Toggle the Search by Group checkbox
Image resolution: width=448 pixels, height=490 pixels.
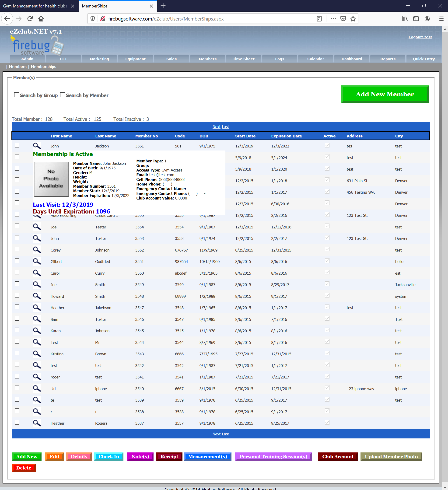coord(17,95)
